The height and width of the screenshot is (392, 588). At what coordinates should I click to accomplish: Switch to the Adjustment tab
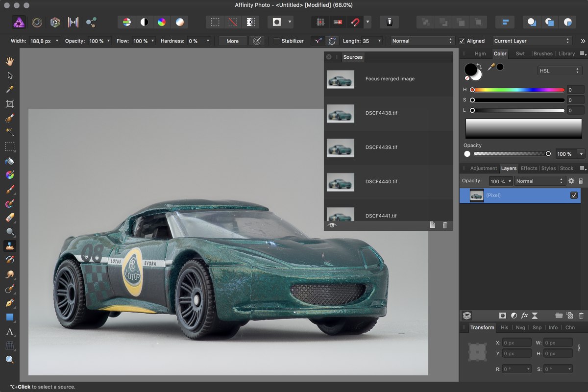coord(484,169)
